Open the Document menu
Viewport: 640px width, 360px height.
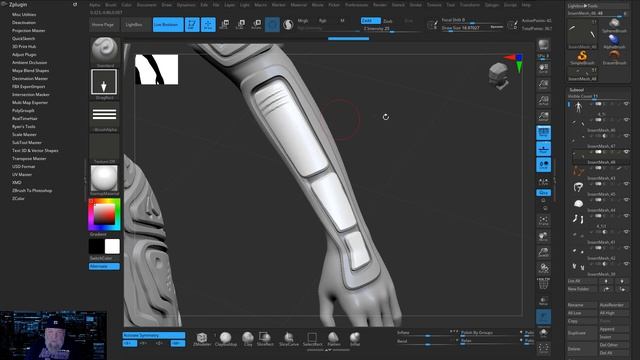point(147,5)
